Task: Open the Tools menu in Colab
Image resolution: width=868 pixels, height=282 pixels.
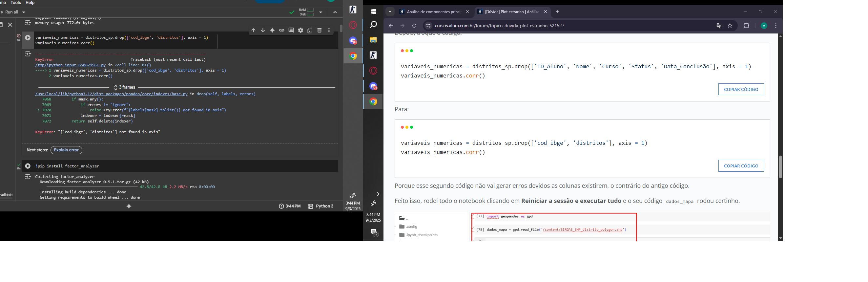Action: pyautogui.click(x=15, y=3)
